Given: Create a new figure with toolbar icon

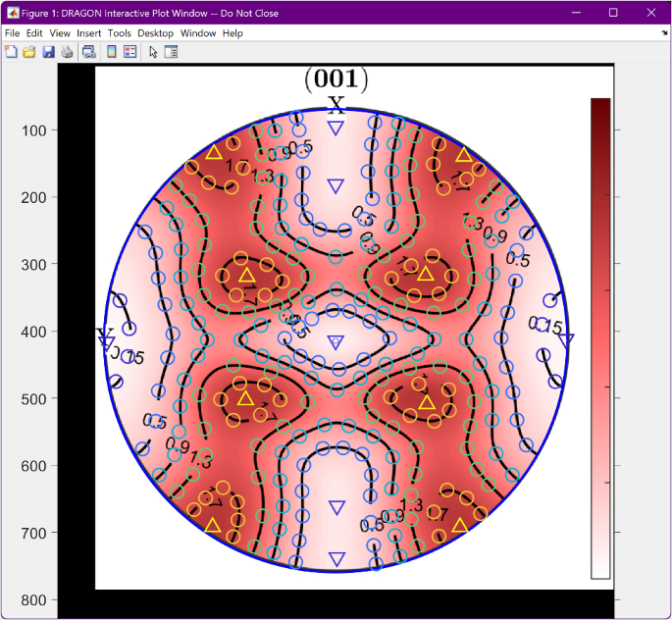Looking at the screenshot, I should click(11, 52).
